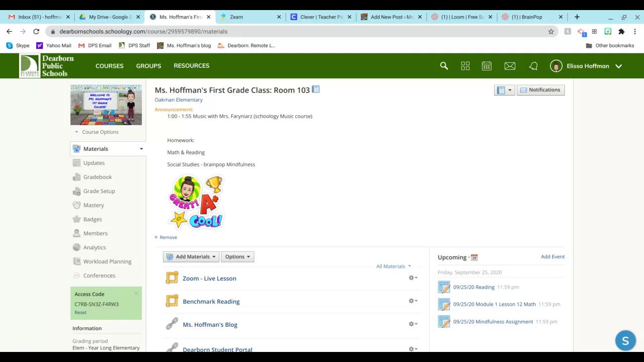Switch to the Inbox (51) Gmail tab
The image size is (644, 362).
click(x=39, y=17)
